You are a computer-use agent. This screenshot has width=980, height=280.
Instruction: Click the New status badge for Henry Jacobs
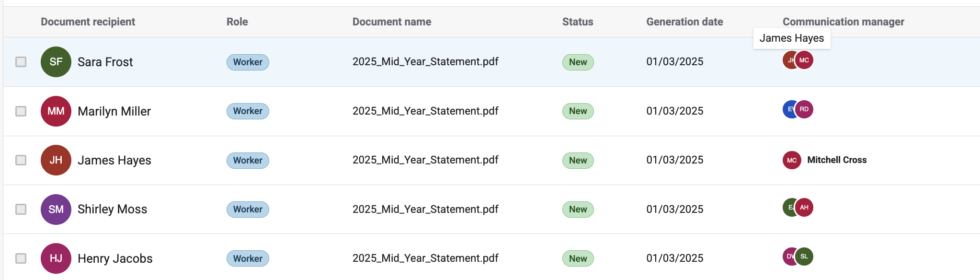coord(578,258)
